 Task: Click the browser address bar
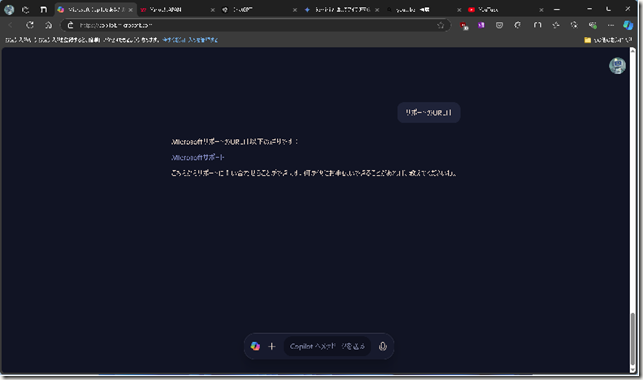[254, 25]
